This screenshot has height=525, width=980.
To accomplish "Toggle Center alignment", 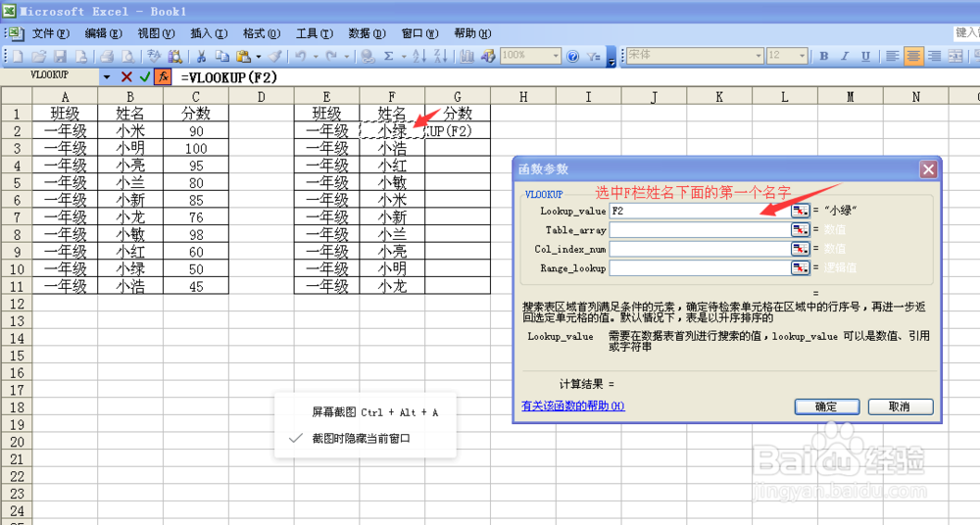I will click(x=913, y=56).
